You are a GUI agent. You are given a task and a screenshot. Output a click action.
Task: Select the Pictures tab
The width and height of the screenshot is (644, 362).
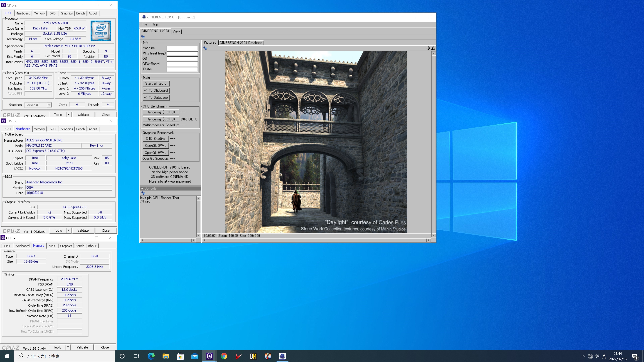point(210,42)
